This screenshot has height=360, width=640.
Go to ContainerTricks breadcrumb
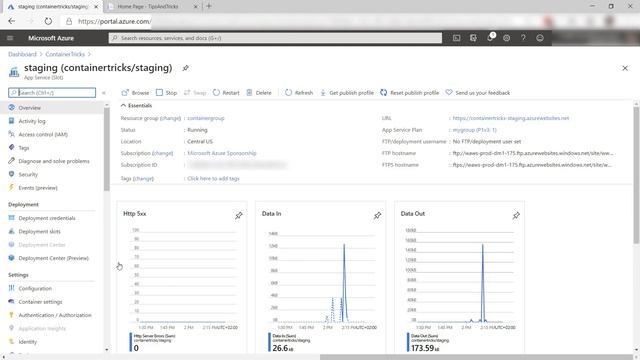point(65,54)
